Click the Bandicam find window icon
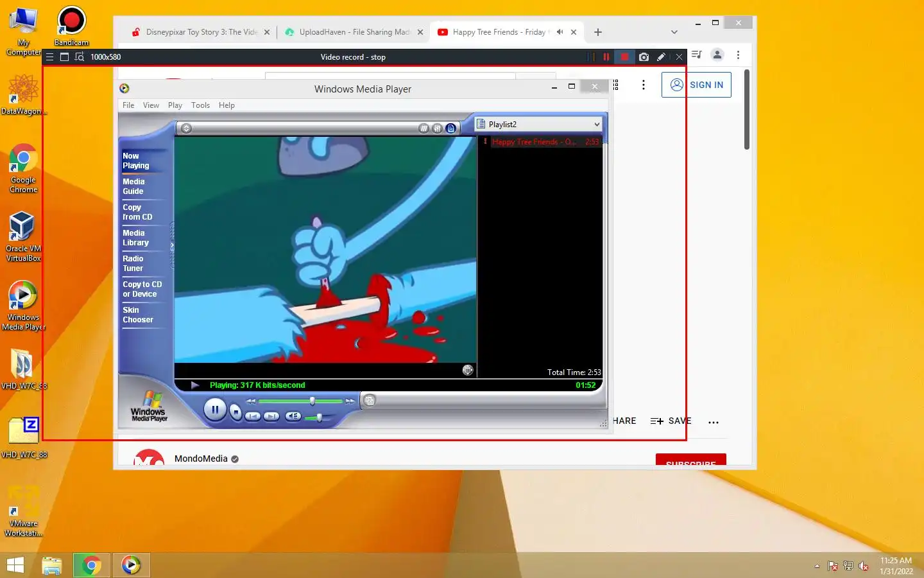 coord(79,57)
